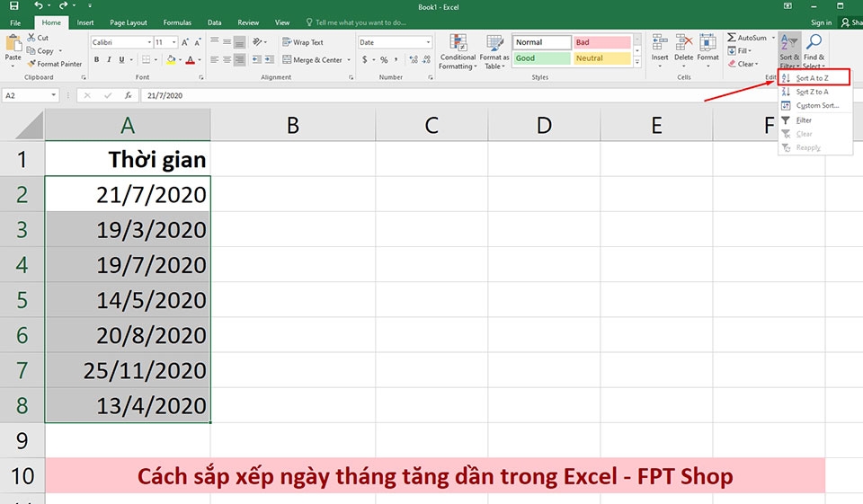This screenshot has height=504, width=863.
Task: Switch to the Formulas ribbon tab
Action: (177, 22)
